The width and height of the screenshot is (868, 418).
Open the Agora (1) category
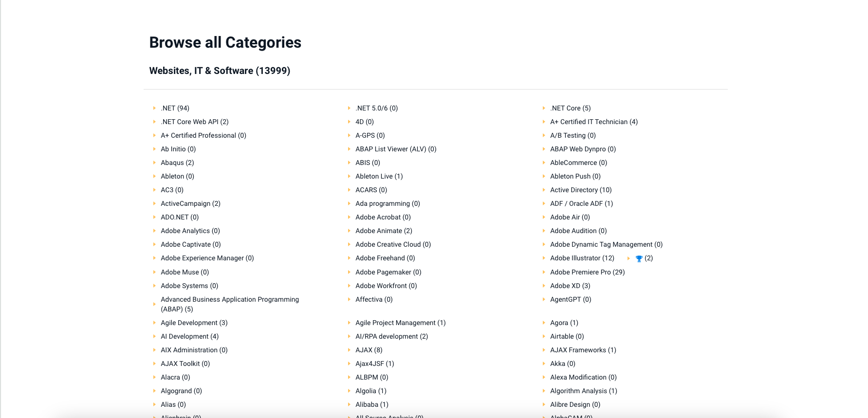click(x=564, y=323)
